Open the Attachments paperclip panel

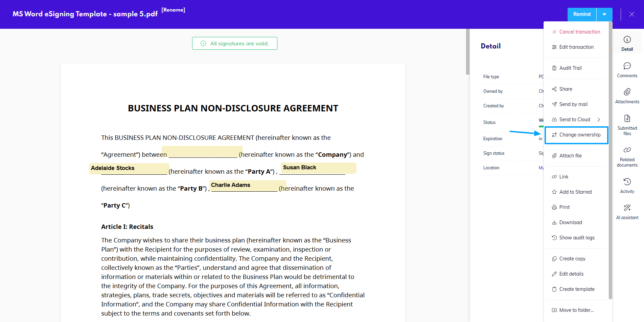click(x=627, y=96)
